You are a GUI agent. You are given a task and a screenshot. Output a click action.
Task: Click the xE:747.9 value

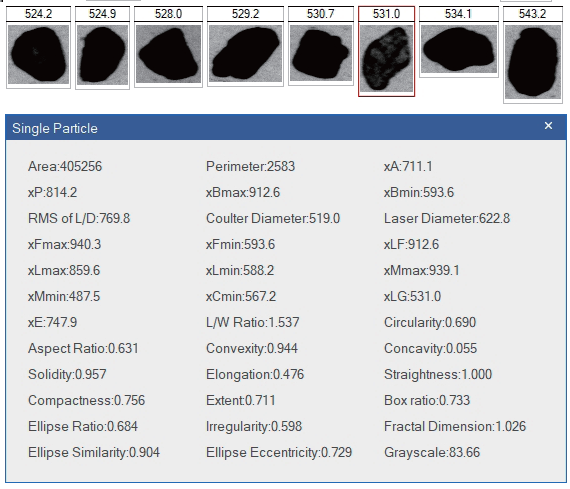tap(53, 322)
